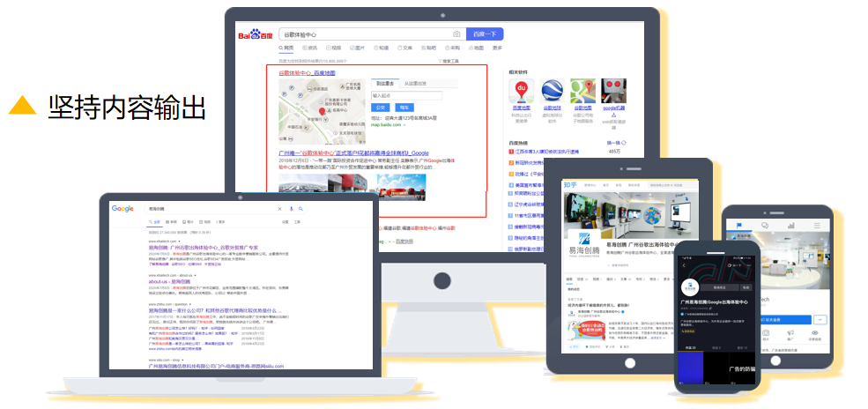Click 设置 in Google results toolbar
Viewport: 868px width, 409px height.
[286, 222]
